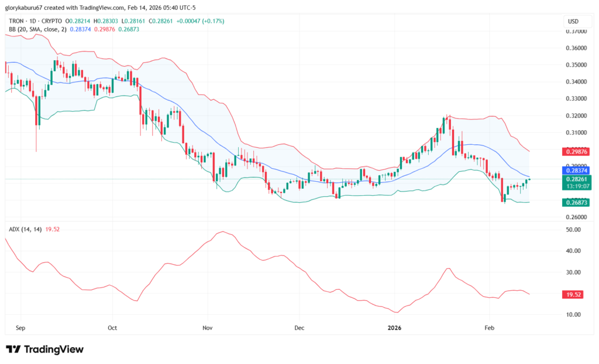
Task: Click the red 0.29876 upper band price label
Action: [576, 152]
